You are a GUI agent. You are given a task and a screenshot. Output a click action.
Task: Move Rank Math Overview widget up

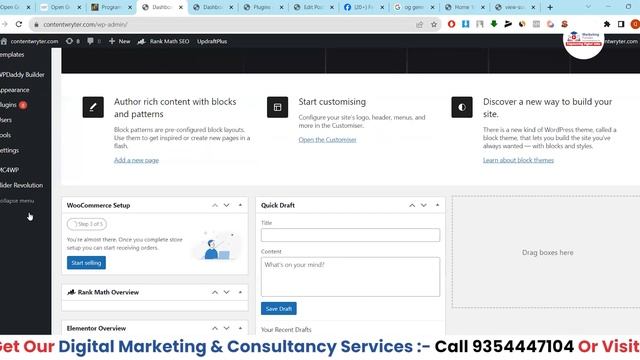[x=215, y=292]
